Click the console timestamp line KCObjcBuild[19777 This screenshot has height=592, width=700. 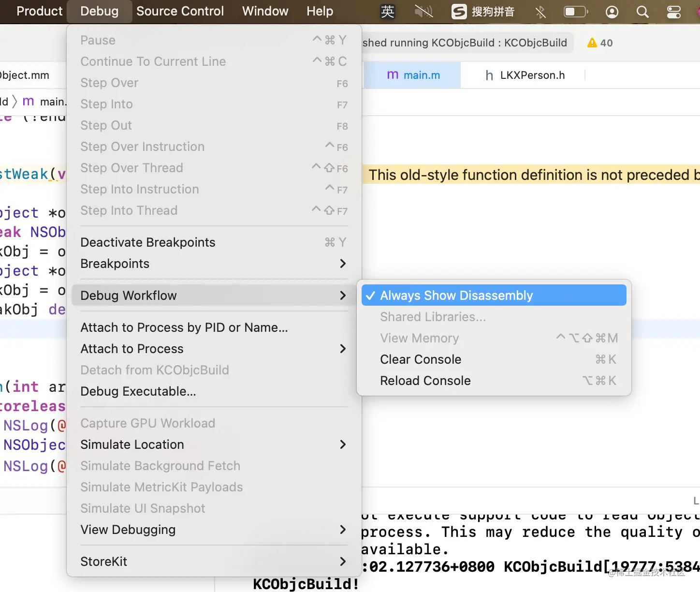[x=530, y=567]
